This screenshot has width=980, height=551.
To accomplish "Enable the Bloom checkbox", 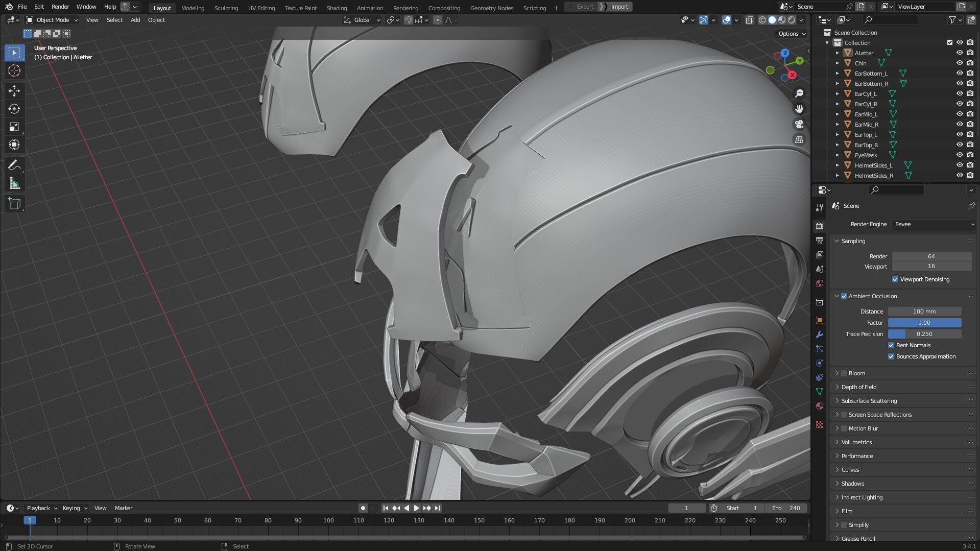I will [844, 373].
